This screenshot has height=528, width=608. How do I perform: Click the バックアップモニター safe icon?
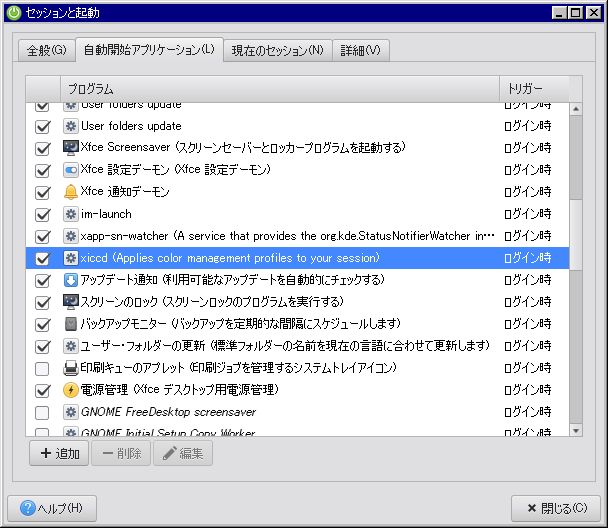pyautogui.click(x=71, y=324)
